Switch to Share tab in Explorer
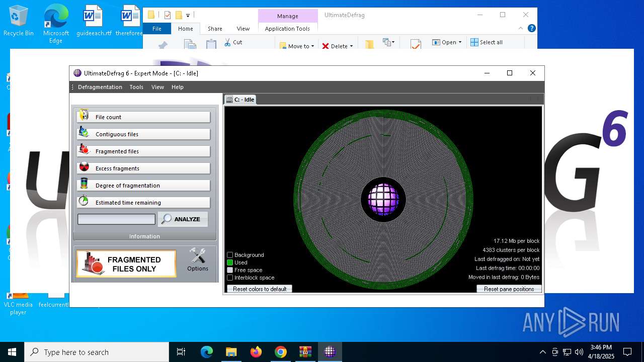Viewport: 644px width, 362px height. click(215, 29)
